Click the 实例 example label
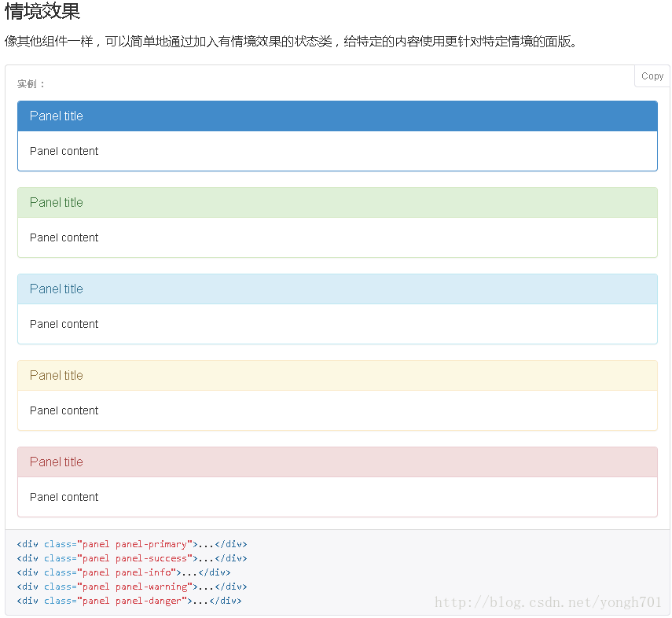Image resolution: width=672 pixels, height=618 pixels. point(31,84)
